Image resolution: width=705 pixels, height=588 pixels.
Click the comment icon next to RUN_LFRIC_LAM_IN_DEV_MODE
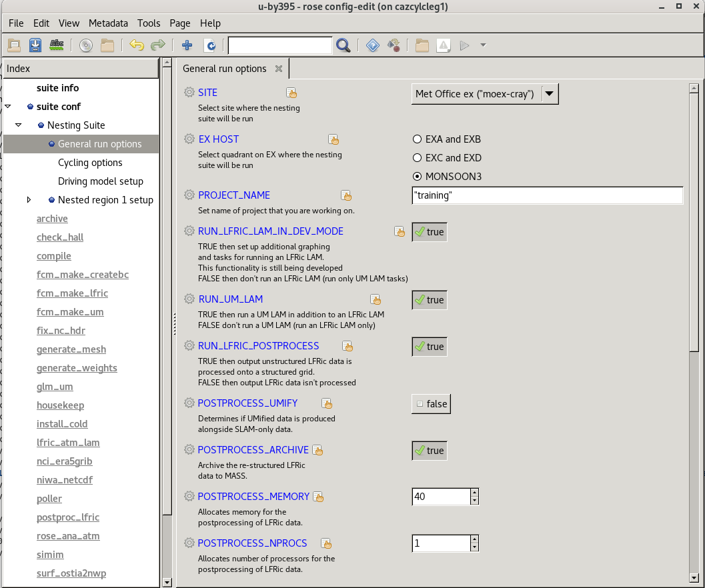point(400,231)
